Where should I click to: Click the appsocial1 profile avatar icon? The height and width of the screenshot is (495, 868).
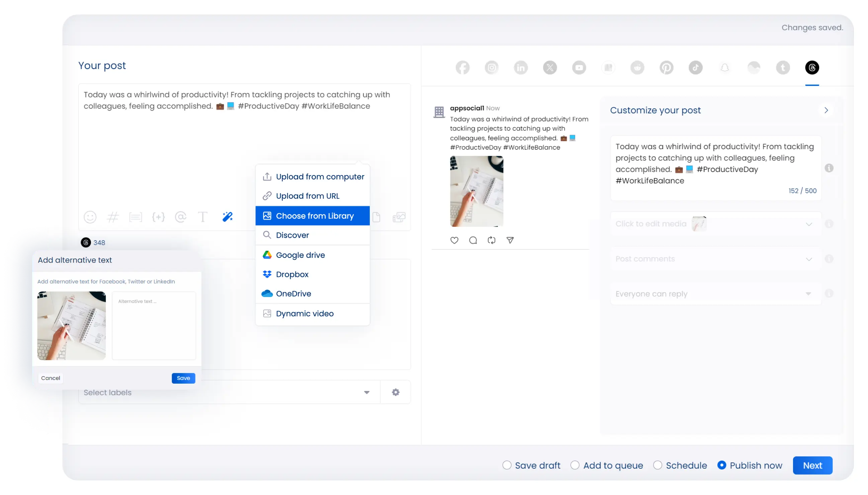[439, 112]
